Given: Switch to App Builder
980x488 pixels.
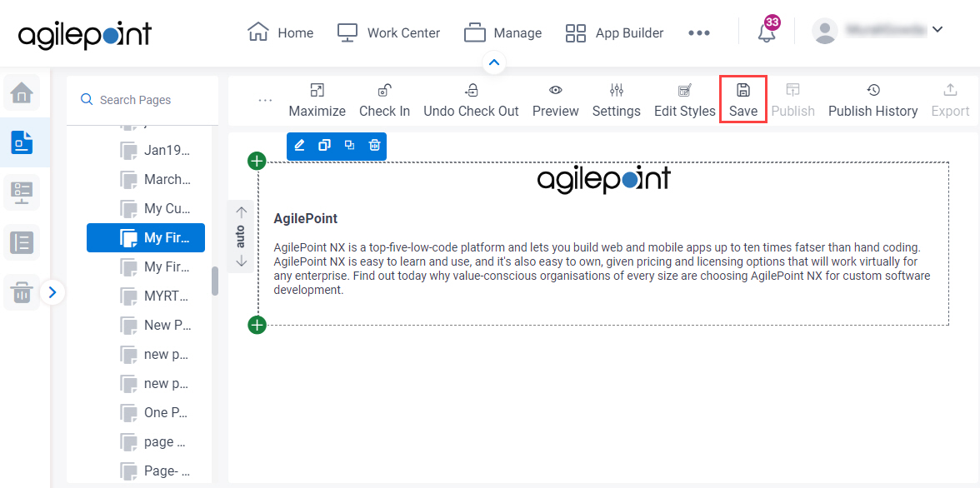Looking at the screenshot, I should 613,32.
